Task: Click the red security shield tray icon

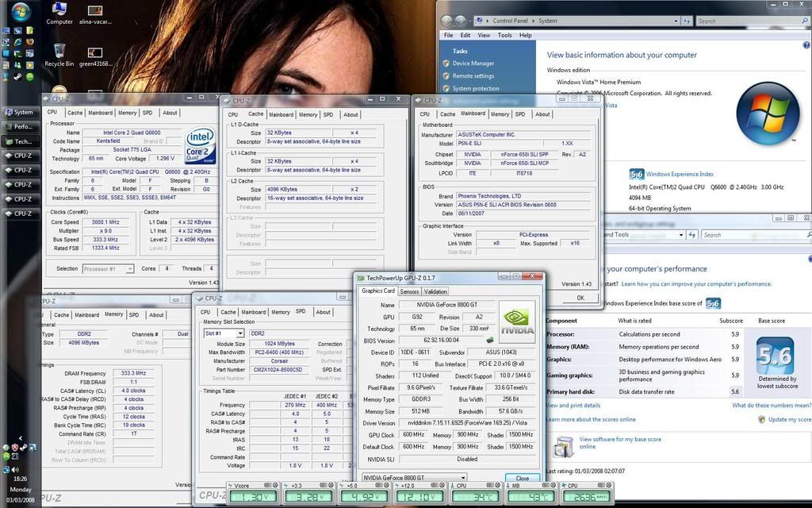Action: 15,447
